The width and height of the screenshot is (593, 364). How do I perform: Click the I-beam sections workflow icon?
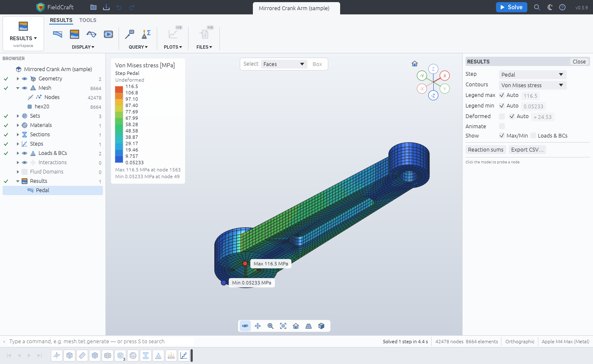146,356
